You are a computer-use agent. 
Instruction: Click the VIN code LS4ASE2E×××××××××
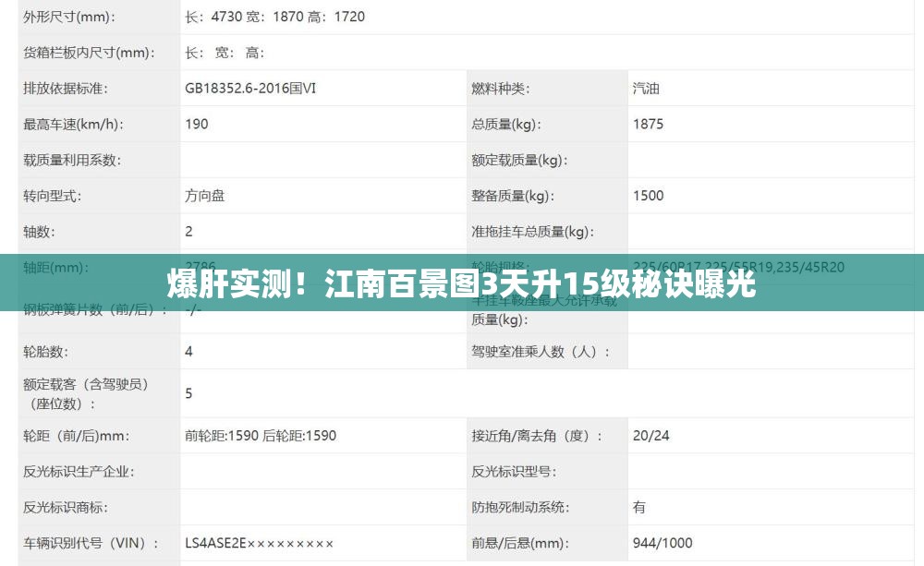pos(261,543)
